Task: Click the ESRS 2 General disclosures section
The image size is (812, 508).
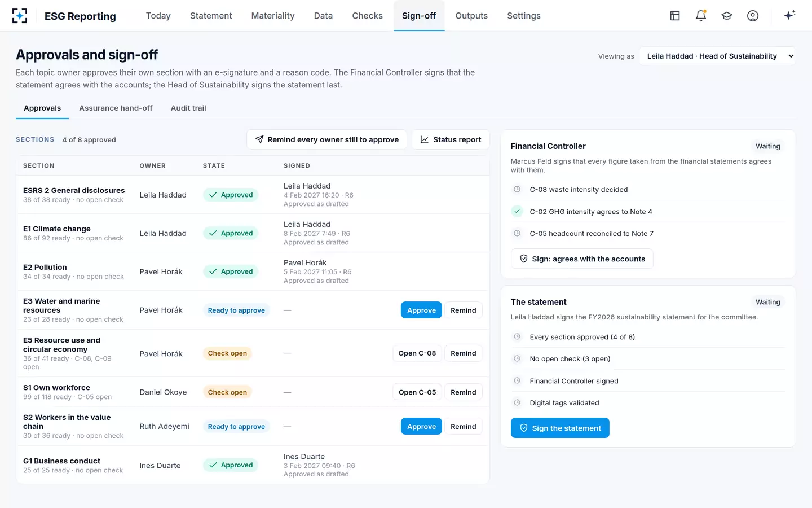Action: 74,190
